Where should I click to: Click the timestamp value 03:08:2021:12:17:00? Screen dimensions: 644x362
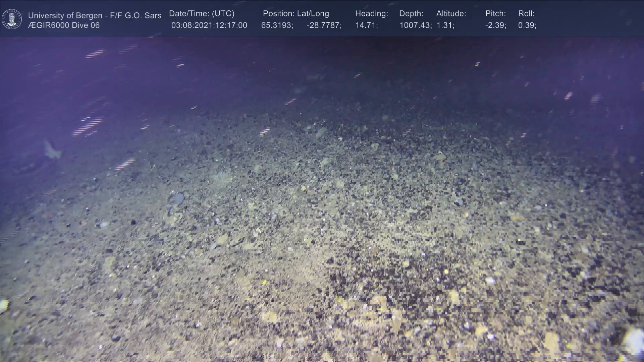209,25
